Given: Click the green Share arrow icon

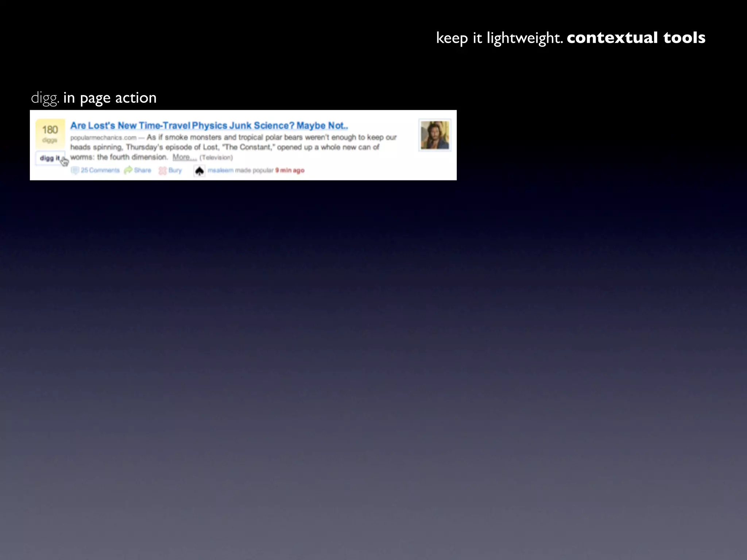Looking at the screenshot, I should (128, 170).
